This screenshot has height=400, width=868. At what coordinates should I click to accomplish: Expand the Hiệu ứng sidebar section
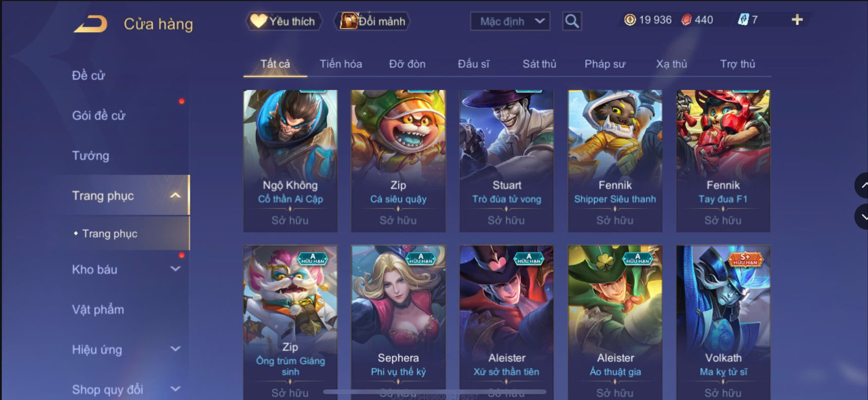pyautogui.click(x=175, y=349)
